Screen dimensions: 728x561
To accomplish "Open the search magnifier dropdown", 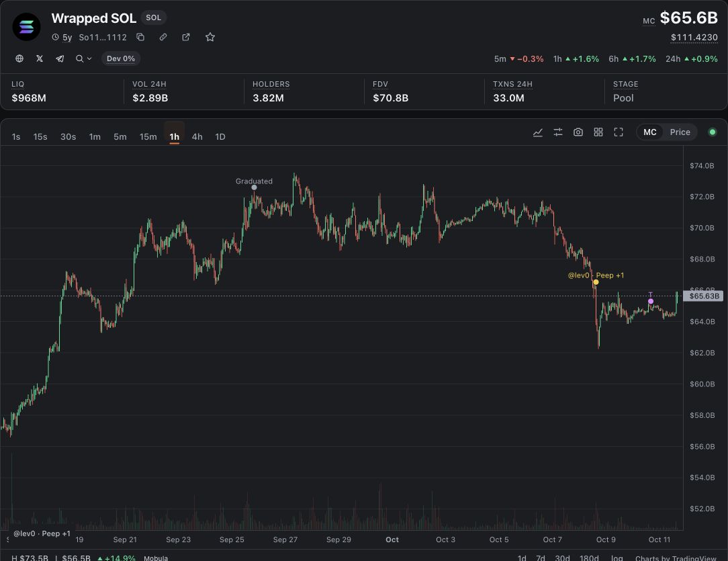I will [83, 58].
